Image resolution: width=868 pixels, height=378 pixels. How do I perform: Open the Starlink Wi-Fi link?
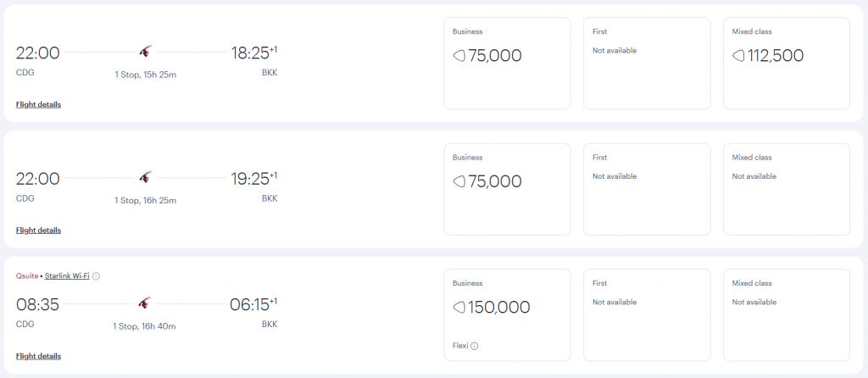click(67, 275)
